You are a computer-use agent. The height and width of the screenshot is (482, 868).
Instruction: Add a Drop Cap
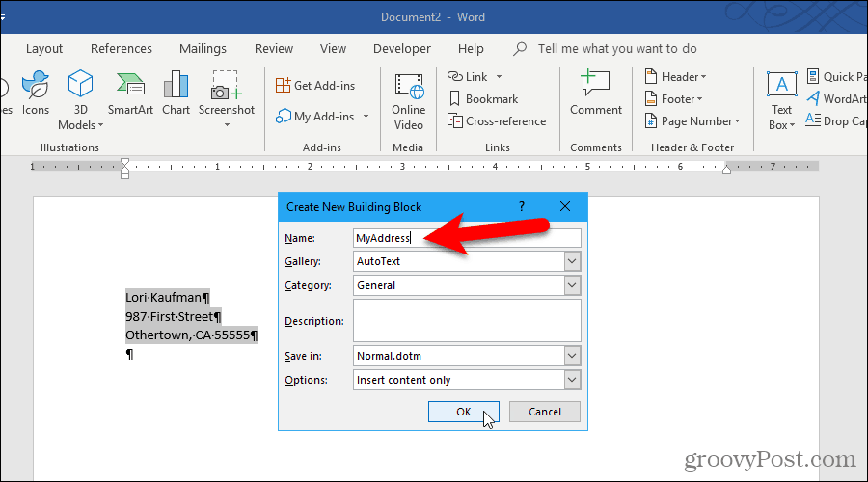[x=837, y=120]
